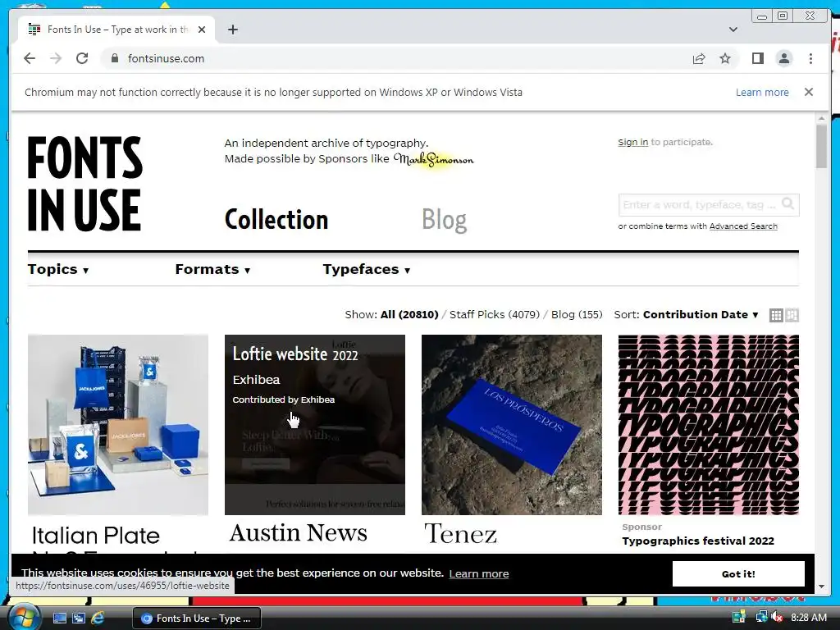The height and width of the screenshot is (630, 840).
Task: Open Sort by Contribution Date dropdown
Action: (x=701, y=314)
